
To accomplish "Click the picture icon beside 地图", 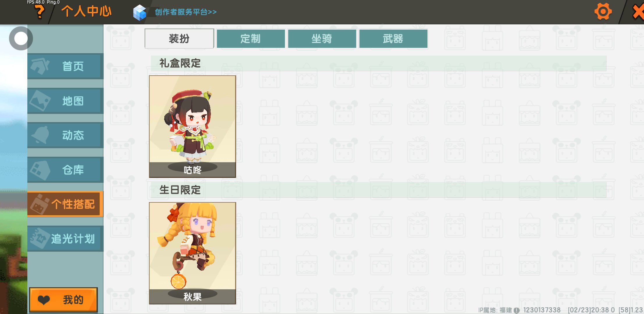I will pyautogui.click(x=40, y=101).
